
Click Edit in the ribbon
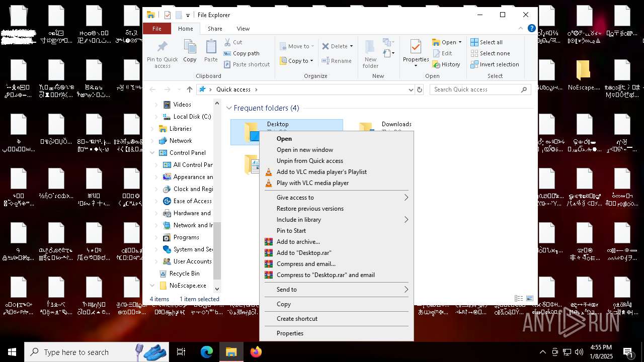click(x=442, y=53)
